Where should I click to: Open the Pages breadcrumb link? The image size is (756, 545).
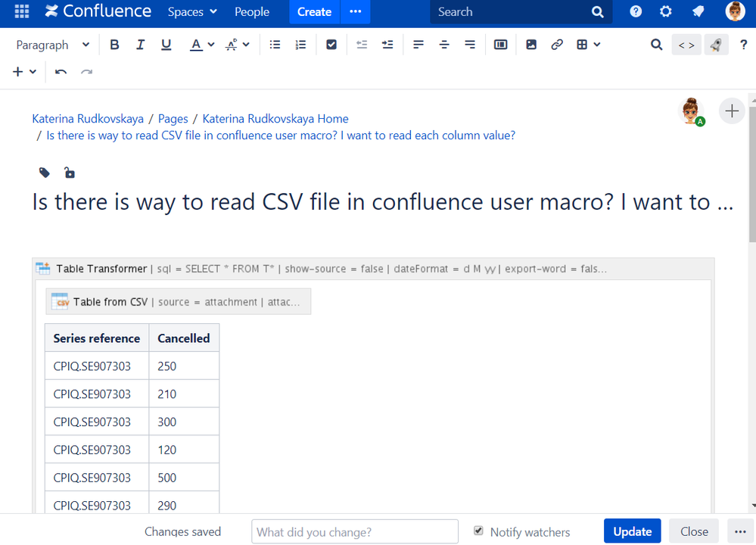click(173, 119)
